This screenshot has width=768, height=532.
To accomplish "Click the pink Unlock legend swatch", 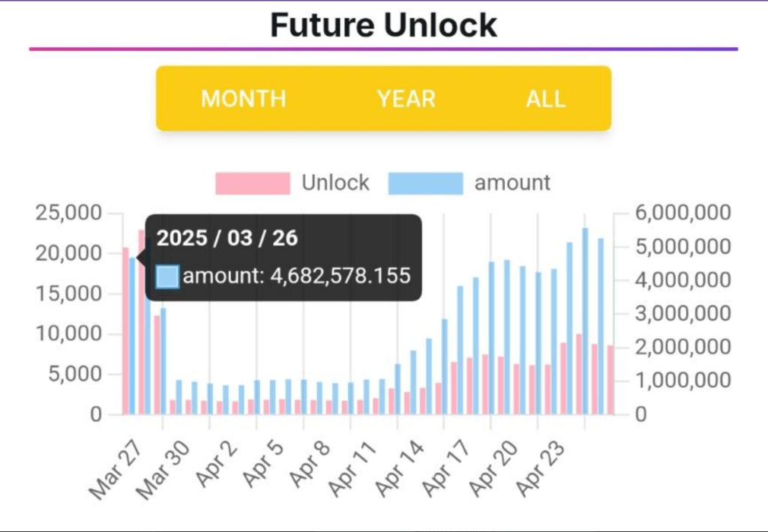I will 252,183.
